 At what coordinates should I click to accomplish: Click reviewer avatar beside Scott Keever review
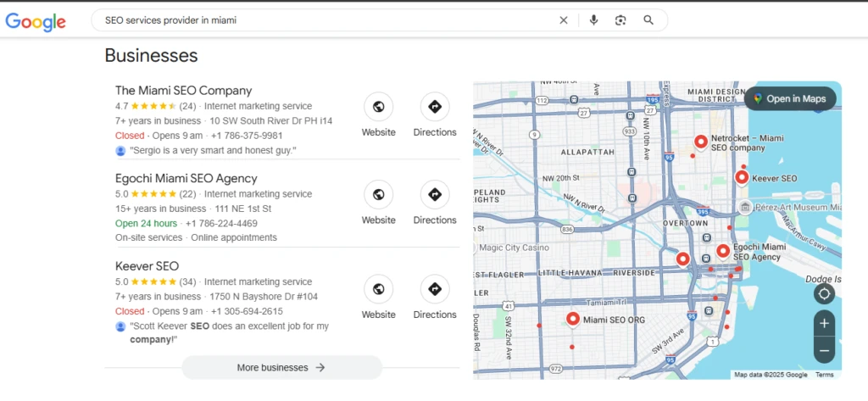(120, 326)
